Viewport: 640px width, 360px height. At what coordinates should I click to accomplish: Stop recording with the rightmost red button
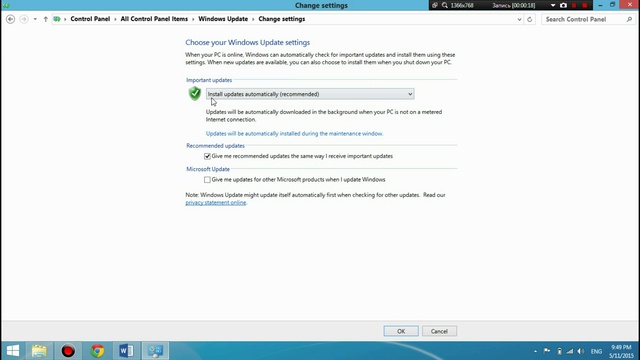point(585,5)
